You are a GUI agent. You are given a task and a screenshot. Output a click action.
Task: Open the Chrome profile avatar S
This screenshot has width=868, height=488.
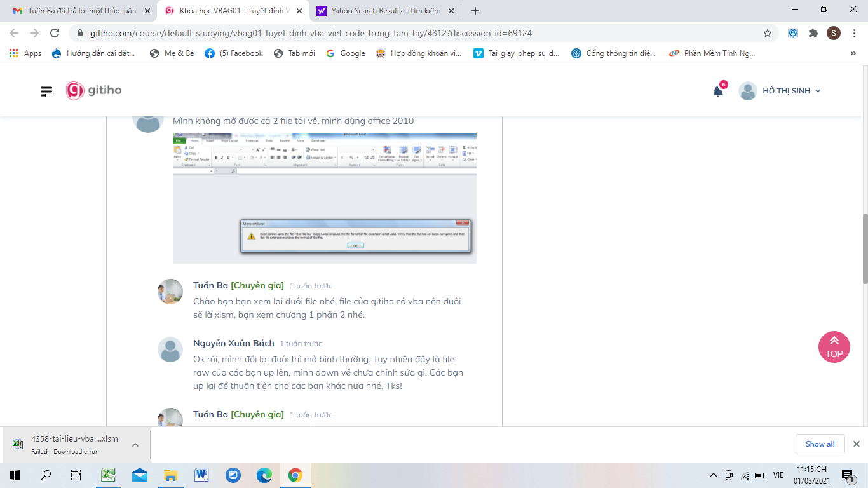coord(834,33)
